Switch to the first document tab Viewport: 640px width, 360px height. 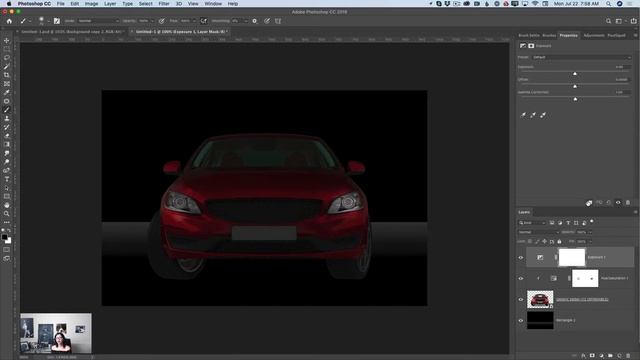(x=72, y=31)
